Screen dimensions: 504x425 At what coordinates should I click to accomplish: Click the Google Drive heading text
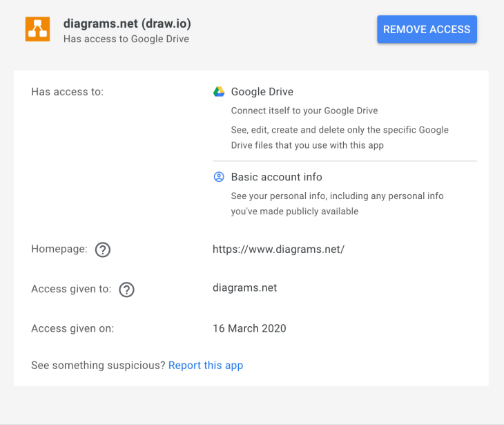(x=262, y=92)
